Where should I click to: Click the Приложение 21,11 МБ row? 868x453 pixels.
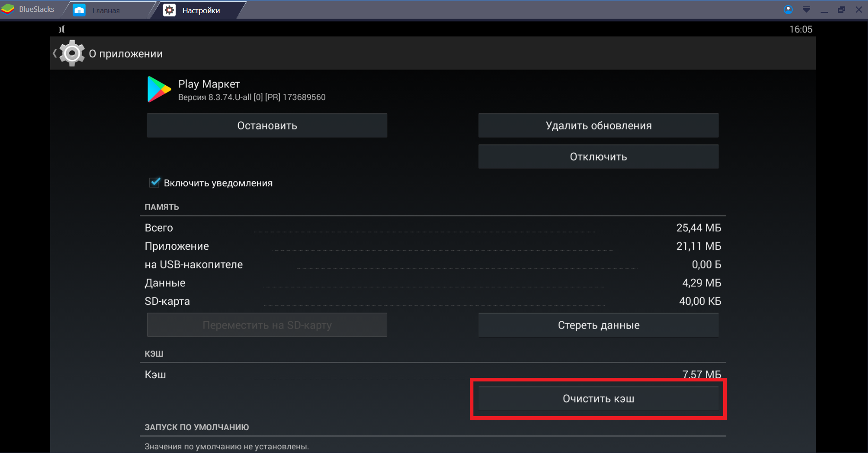[x=433, y=246]
